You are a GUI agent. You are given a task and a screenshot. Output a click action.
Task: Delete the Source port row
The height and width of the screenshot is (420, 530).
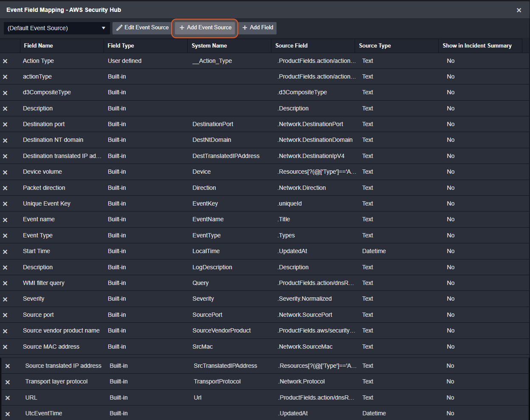[5, 315]
